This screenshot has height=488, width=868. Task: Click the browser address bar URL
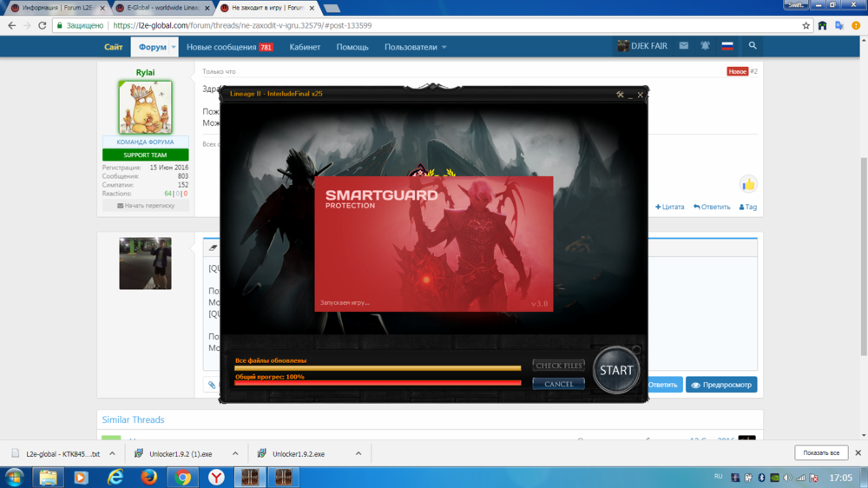(242, 25)
